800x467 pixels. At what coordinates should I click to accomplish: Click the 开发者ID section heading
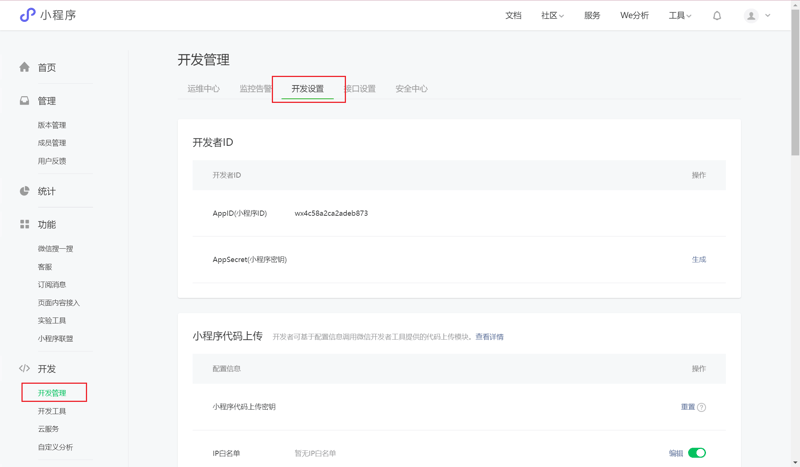tap(213, 142)
